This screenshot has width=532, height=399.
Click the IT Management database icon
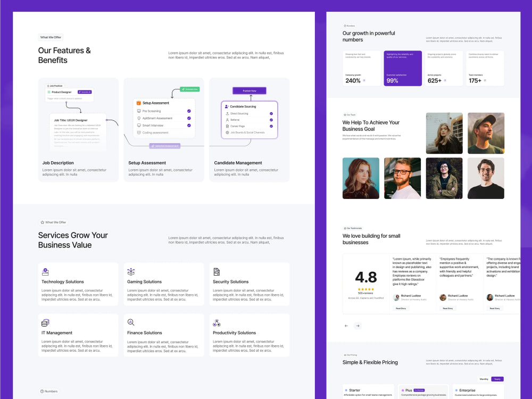(45, 323)
